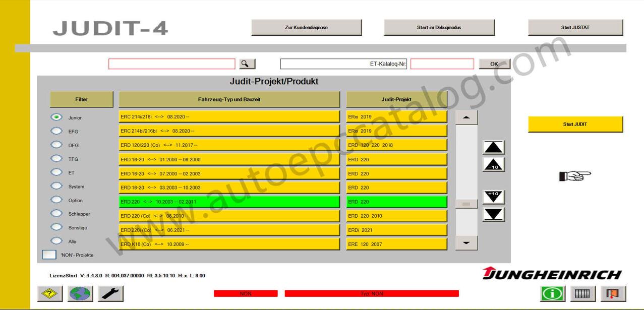The image size is (644, 310).
Task: Select row ERC 214bi/216bi 08.2020
Action: tap(229, 131)
